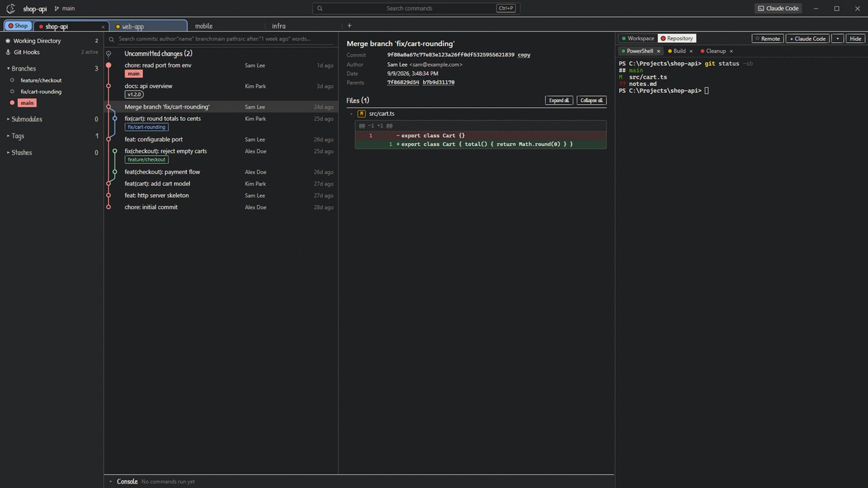Select commit 'feat: http server skeleton'
The height and width of the screenshot is (488, 868).
(x=221, y=195)
